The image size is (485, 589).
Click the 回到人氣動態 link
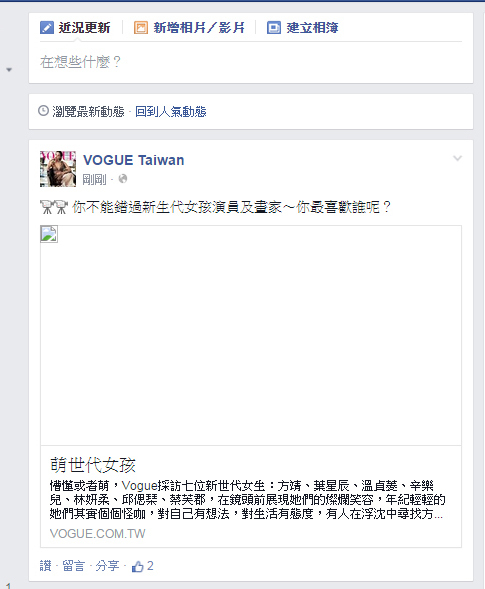click(171, 111)
